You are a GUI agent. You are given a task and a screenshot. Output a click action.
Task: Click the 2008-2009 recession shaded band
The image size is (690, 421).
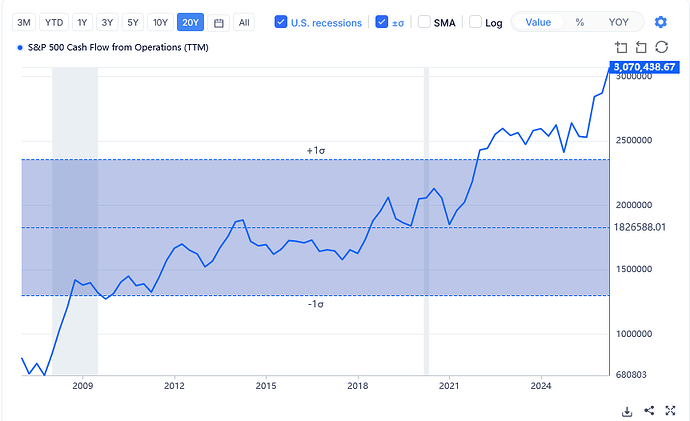75,221
